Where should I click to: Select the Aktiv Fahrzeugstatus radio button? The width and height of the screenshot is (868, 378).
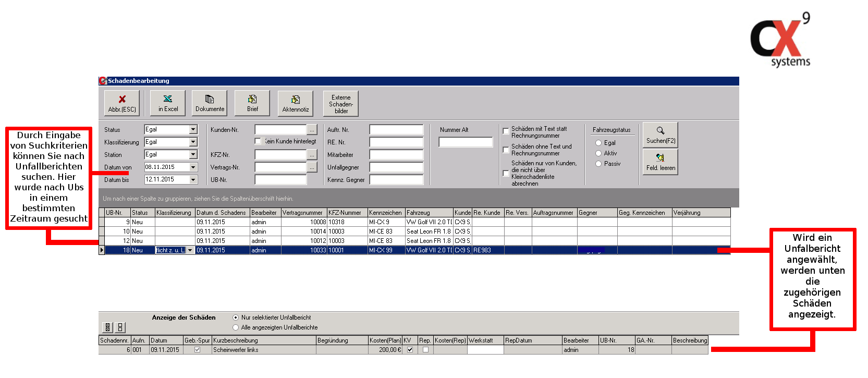click(x=598, y=153)
